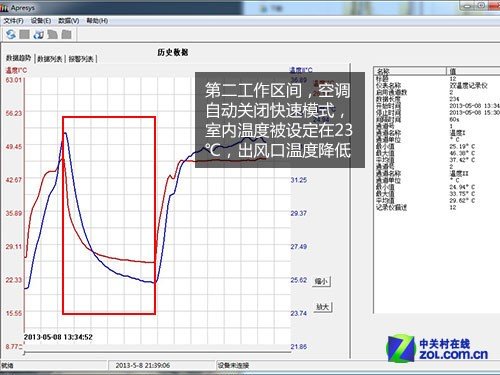Click left axis value 56.23
The height and width of the screenshot is (375, 500).
point(13,113)
